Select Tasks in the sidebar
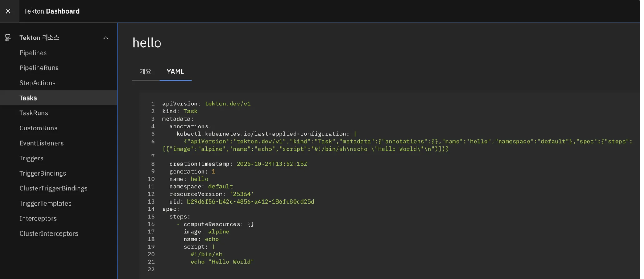The width and height of the screenshot is (644, 279). [x=59, y=98]
